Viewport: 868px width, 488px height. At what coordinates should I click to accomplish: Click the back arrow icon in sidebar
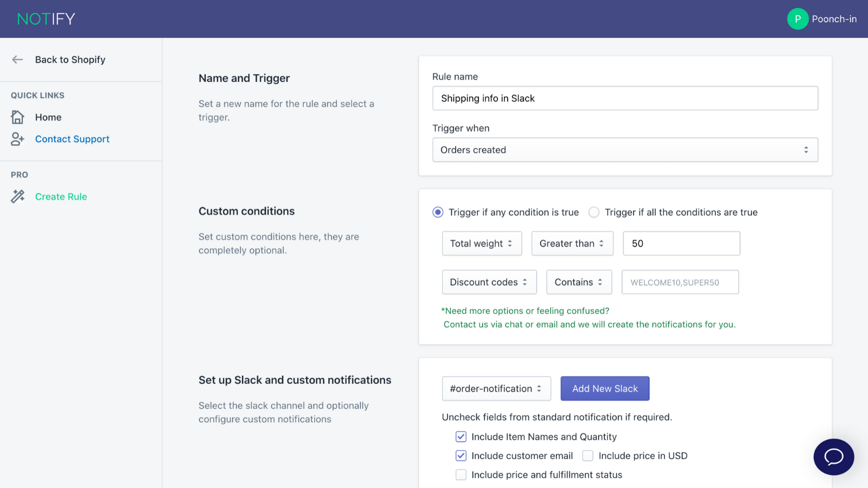(17, 60)
